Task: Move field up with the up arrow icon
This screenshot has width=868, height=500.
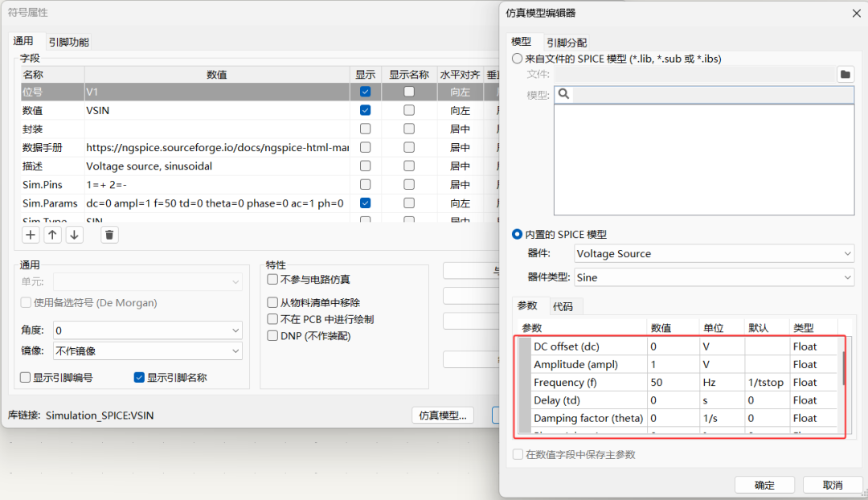Action: point(52,235)
